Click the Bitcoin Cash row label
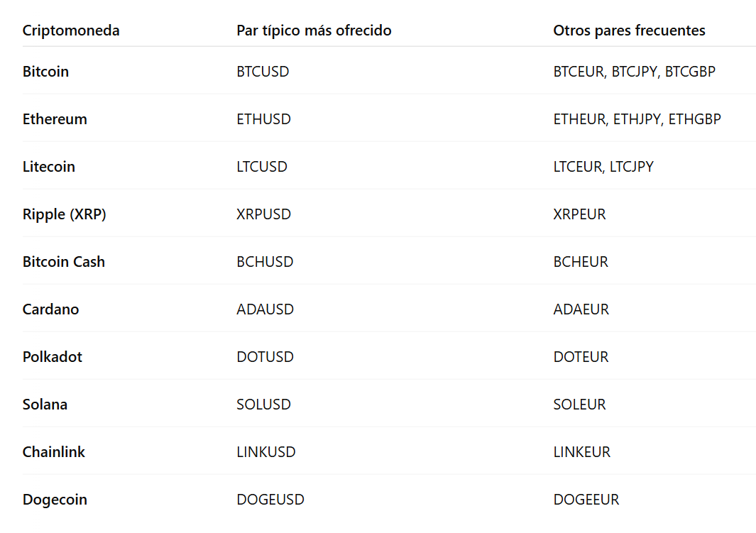 63,262
